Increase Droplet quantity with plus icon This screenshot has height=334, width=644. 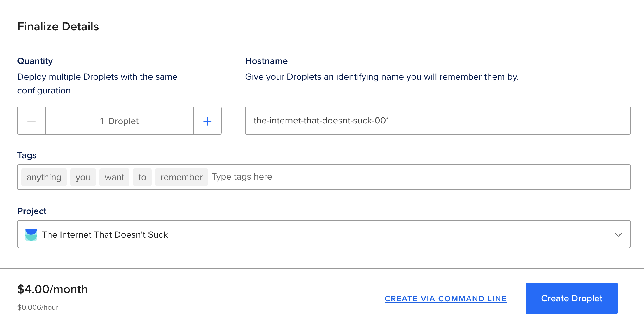click(x=207, y=121)
